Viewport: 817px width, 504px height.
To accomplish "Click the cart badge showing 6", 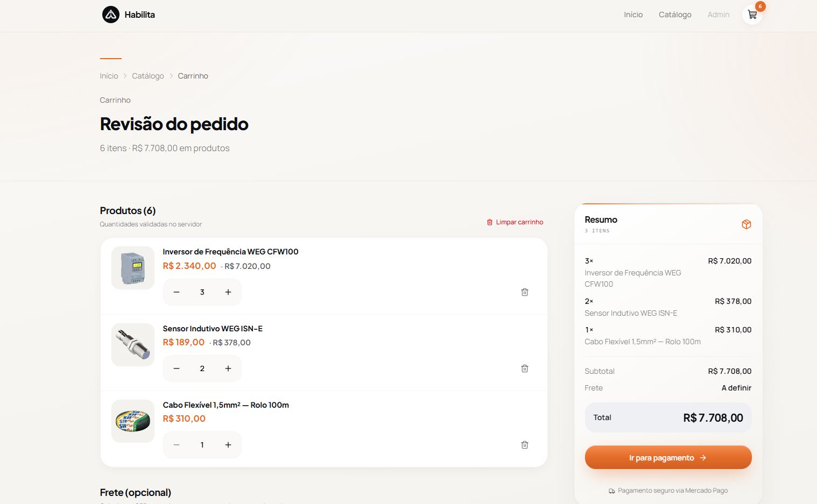I will pyautogui.click(x=760, y=6).
